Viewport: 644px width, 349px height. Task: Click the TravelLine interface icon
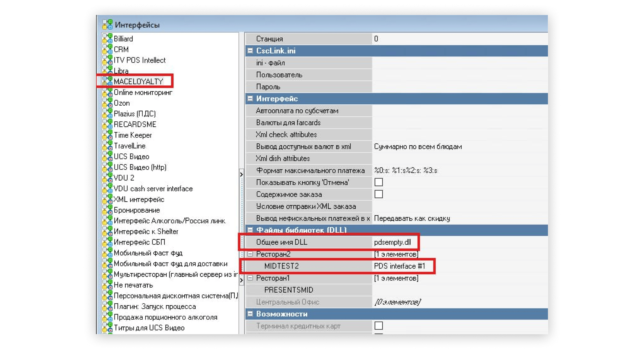point(108,146)
